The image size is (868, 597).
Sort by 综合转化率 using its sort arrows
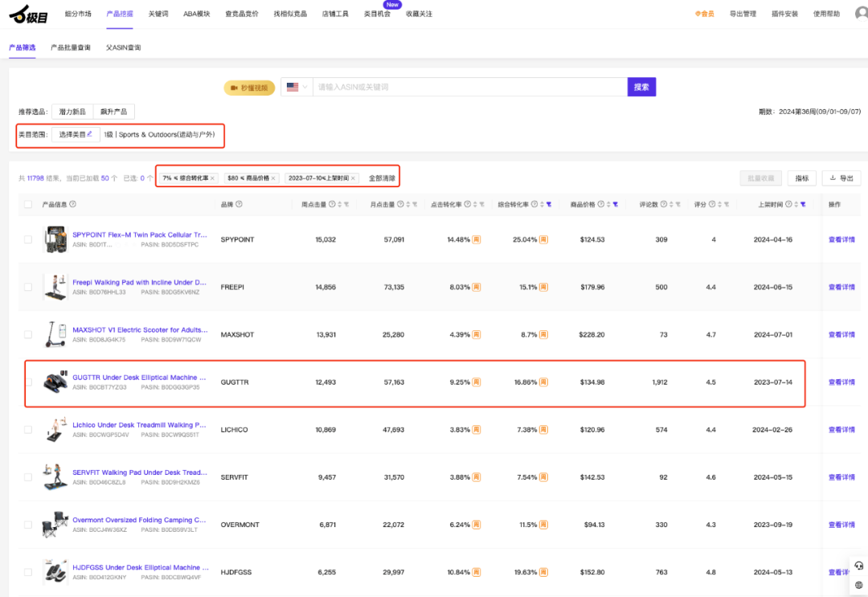pyautogui.click(x=542, y=204)
